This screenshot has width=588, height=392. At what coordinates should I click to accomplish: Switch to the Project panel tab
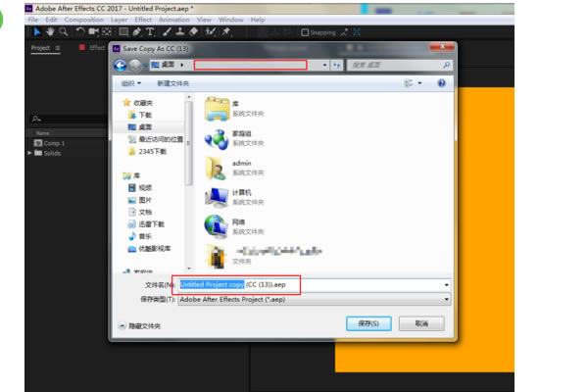click(x=40, y=48)
